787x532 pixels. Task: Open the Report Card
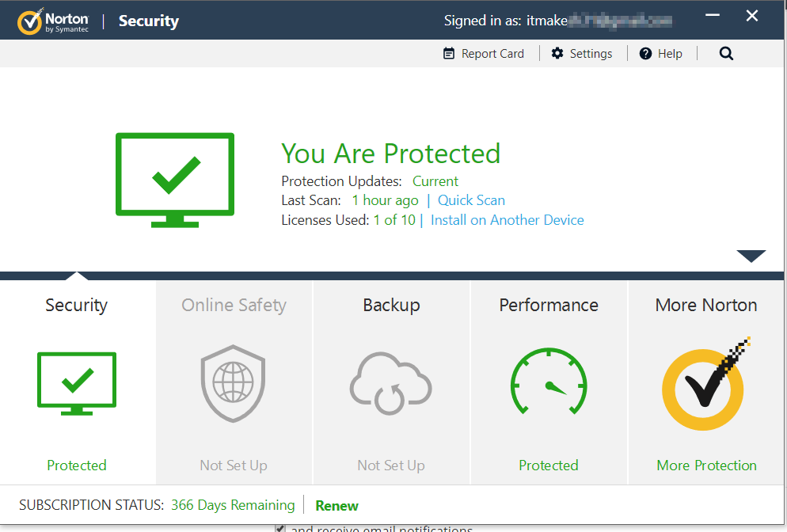(484, 53)
